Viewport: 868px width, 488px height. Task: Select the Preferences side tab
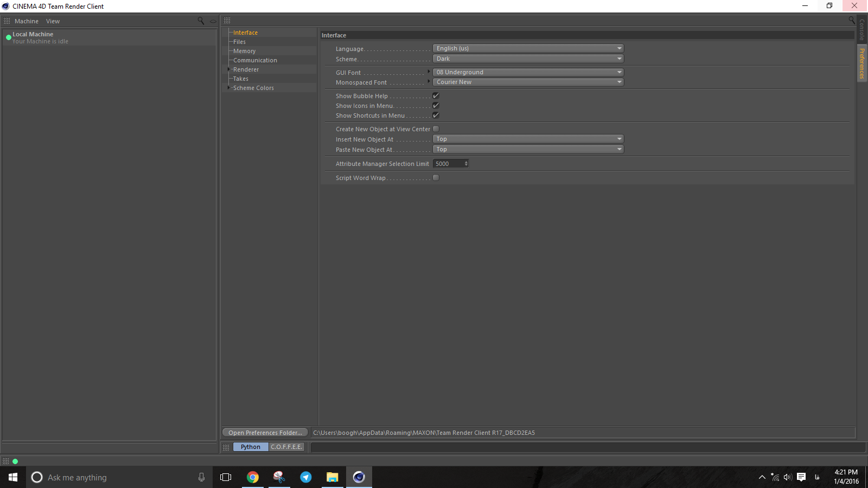862,63
